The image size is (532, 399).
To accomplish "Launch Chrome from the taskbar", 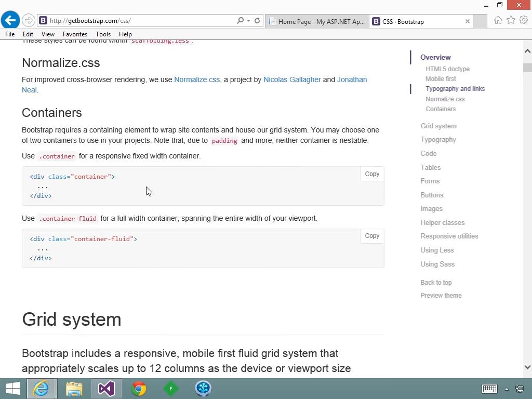I will coord(139,389).
